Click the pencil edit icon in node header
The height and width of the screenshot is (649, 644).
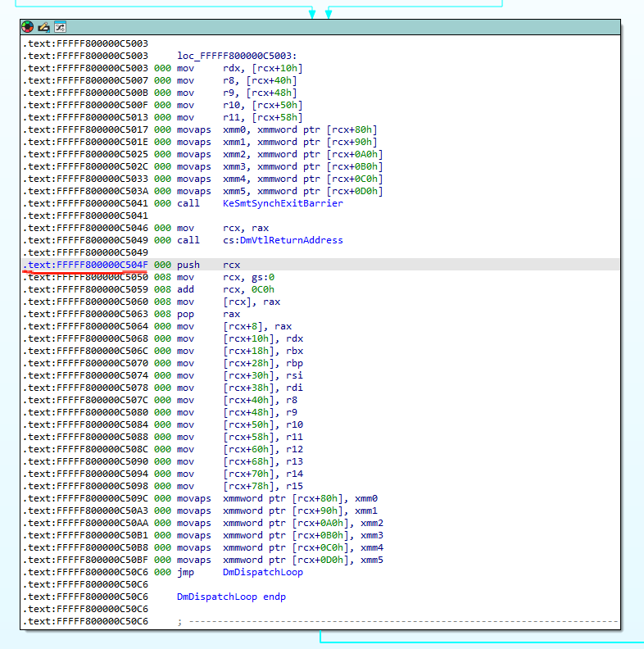point(43,27)
